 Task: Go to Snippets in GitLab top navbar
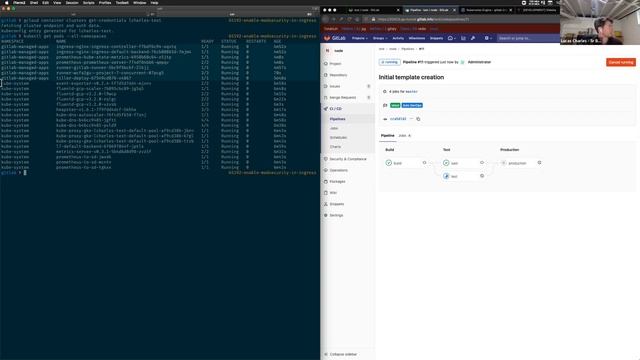436,38
